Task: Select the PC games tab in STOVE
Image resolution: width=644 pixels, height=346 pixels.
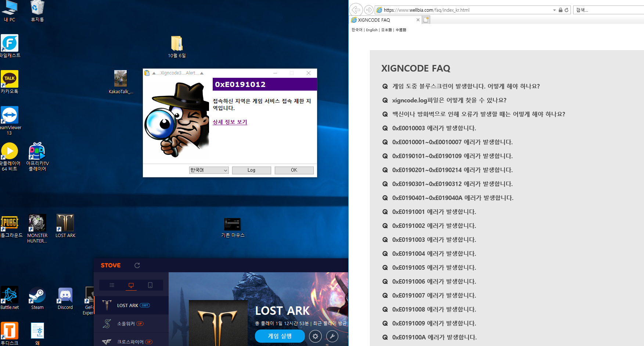Action: pos(131,285)
